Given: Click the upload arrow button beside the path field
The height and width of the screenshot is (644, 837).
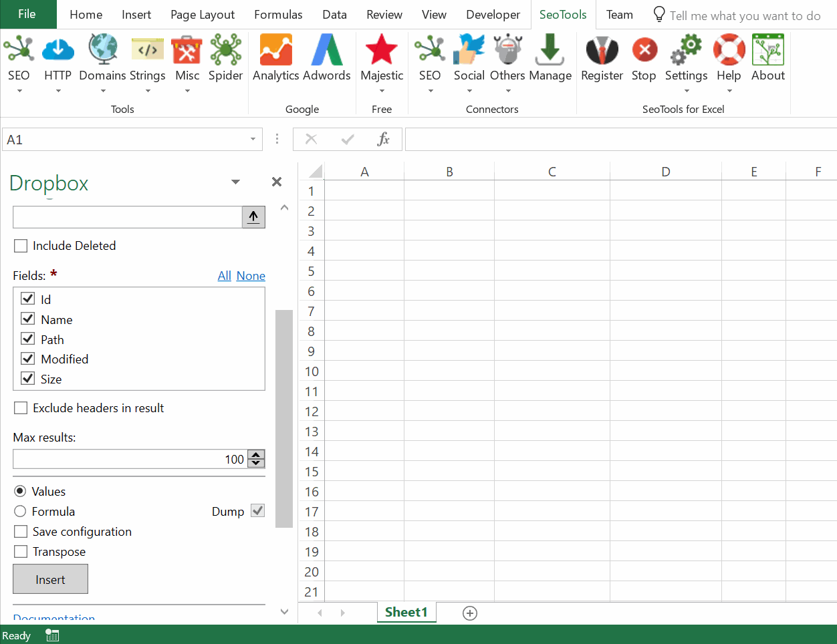Looking at the screenshot, I should point(253,217).
